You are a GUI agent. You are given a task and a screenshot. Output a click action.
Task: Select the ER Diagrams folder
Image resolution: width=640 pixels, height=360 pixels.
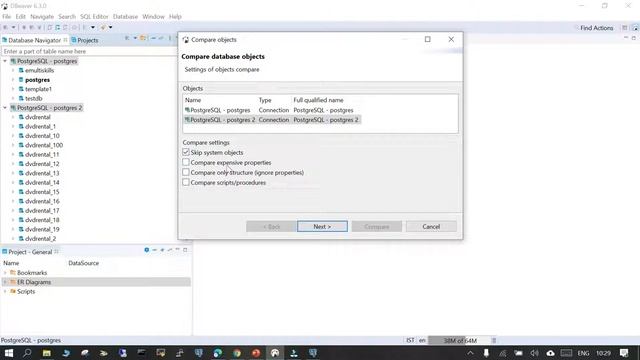[x=34, y=282]
